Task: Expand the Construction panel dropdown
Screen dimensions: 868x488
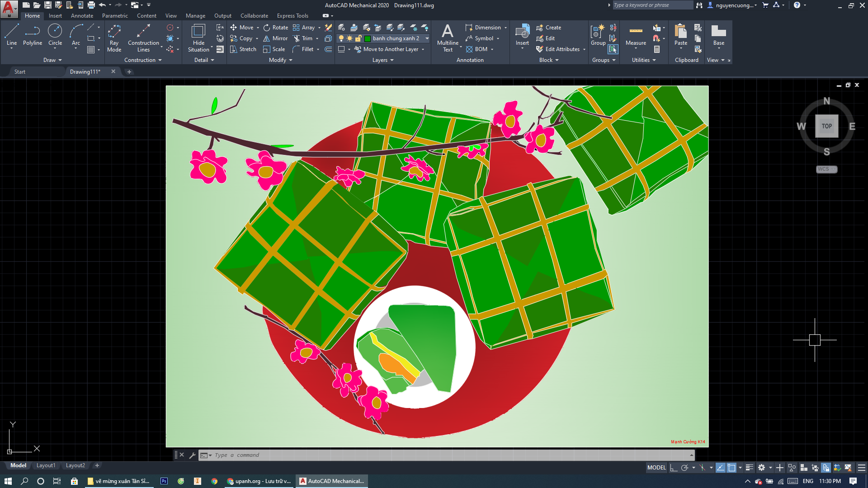Action: (x=143, y=60)
